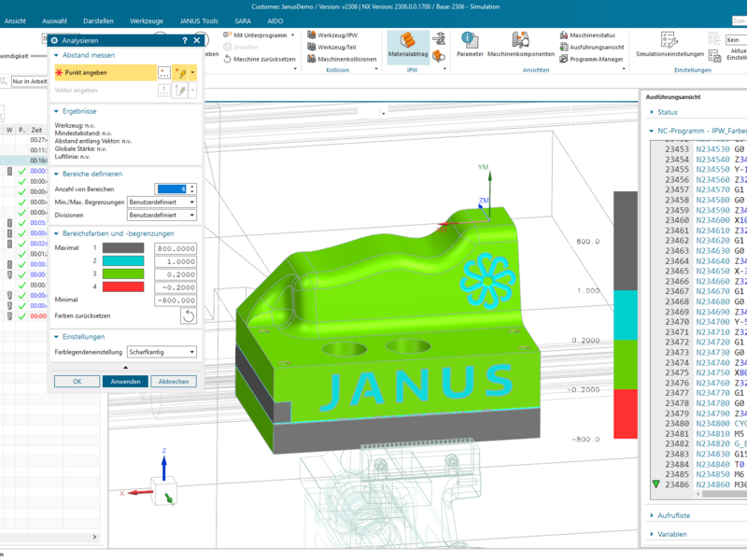Open Ausführungsansicht from ribbon
The width and height of the screenshot is (747, 560).
click(592, 48)
